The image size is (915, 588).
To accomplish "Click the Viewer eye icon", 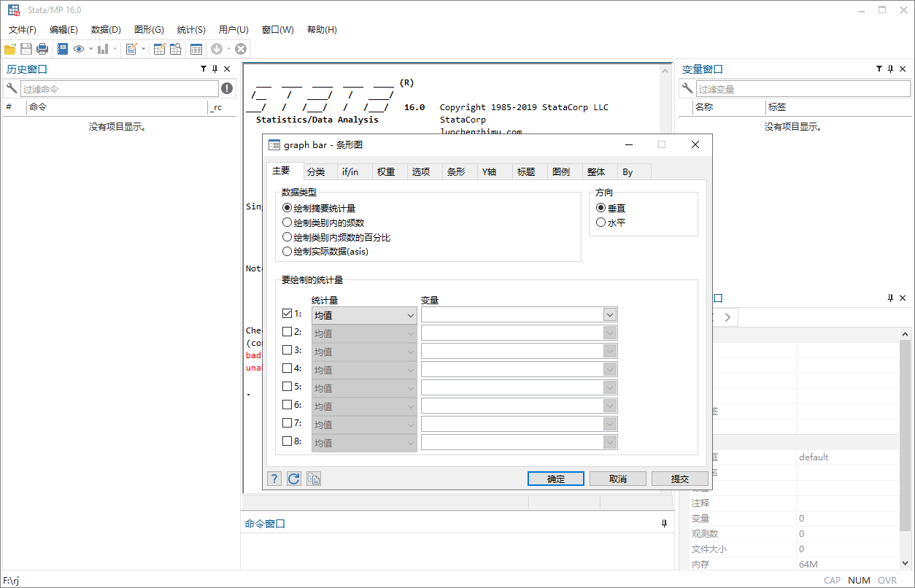I will pos(79,49).
